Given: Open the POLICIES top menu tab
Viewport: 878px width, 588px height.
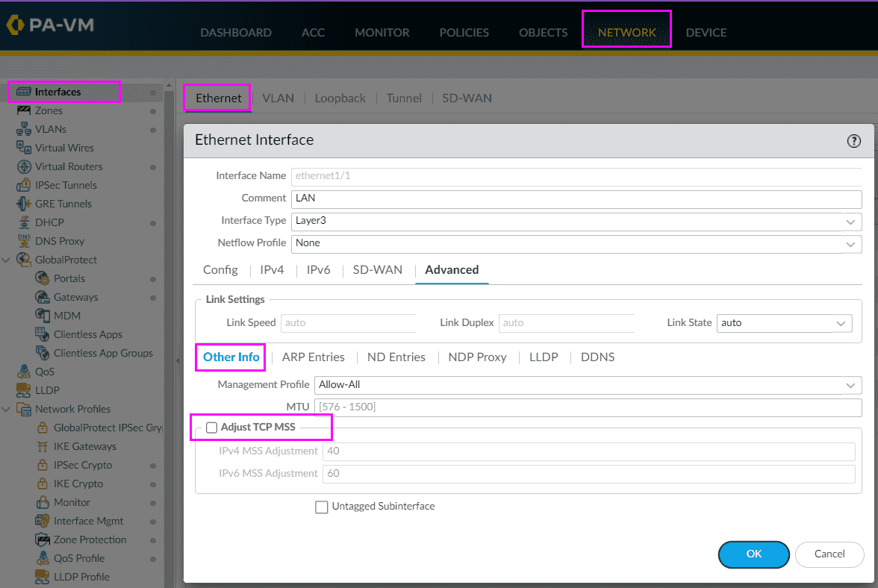Looking at the screenshot, I should click(x=464, y=33).
